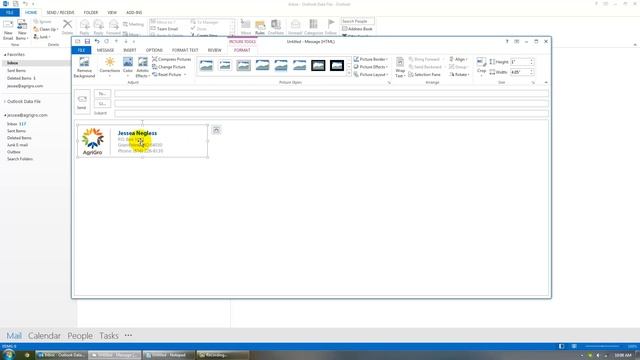Open the Clean Up dropdown in Outlook
This screenshot has height=360, width=640.
click(x=45, y=29)
